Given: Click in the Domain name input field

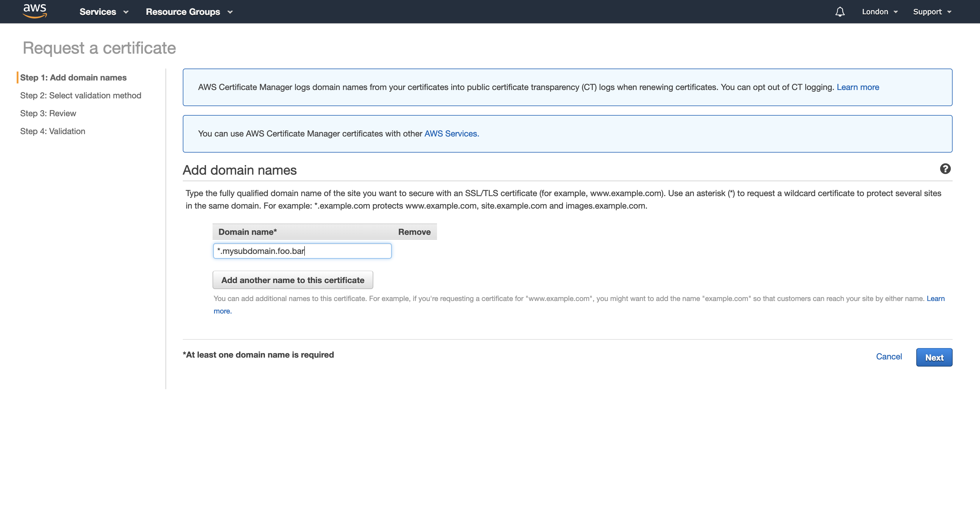Looking at the screenshot, I should [x=302, y=251].
